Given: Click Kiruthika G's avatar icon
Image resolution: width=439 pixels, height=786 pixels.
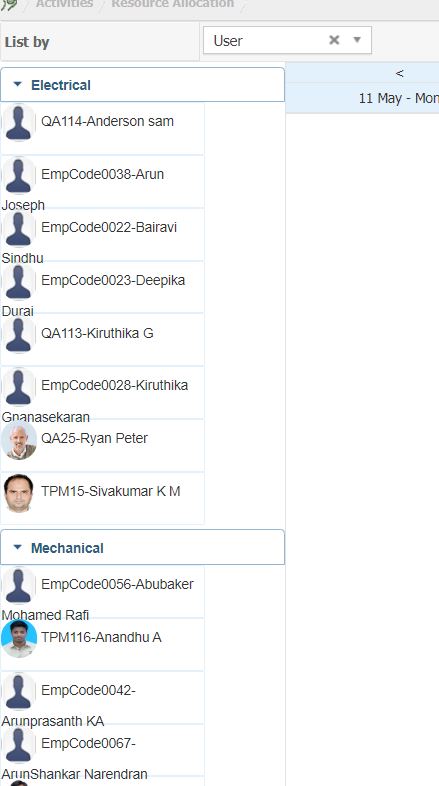Looking at the screenshot, I should [19, 335].
